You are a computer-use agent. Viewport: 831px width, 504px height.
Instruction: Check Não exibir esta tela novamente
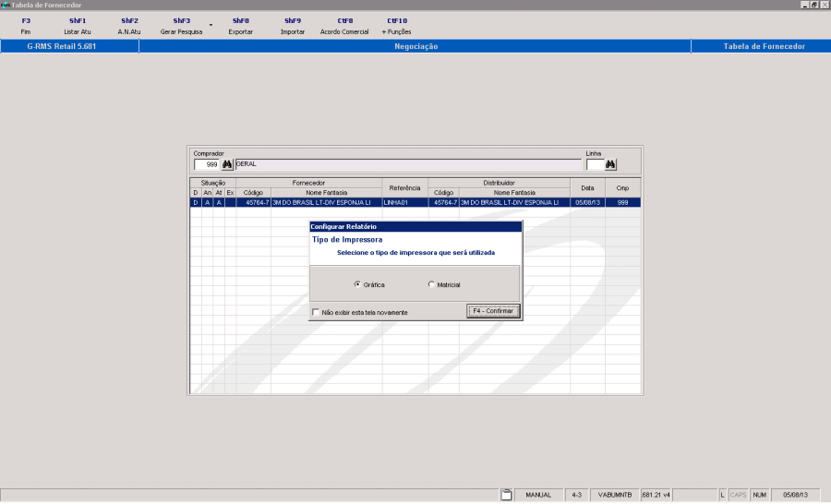(316, 312)
